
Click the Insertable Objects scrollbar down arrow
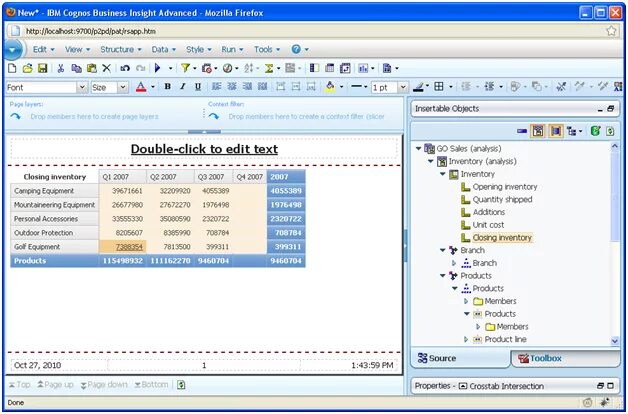[615, 341]
